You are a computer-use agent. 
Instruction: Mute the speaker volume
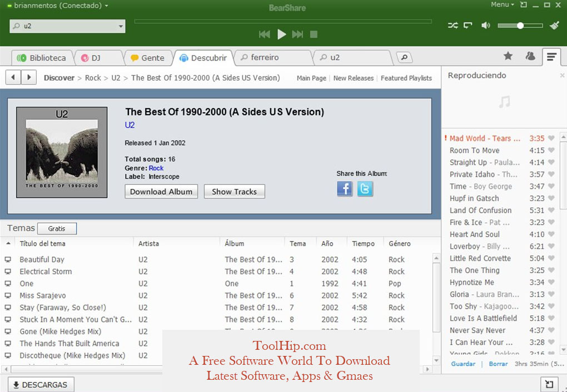point(485,26)
